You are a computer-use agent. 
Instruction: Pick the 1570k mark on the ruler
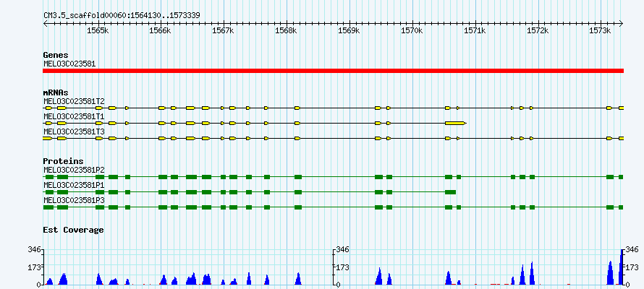click(412, 31)
